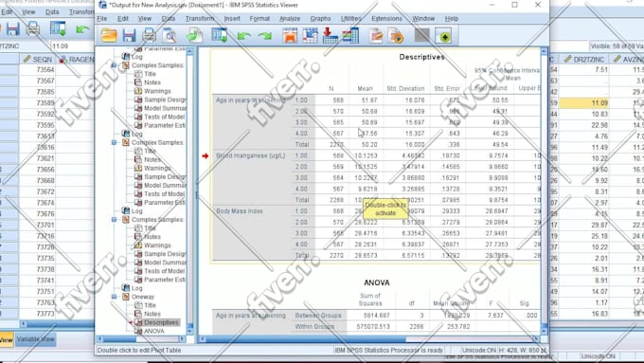The image size is (644, 363).
Task: Click outline pane scroll-down arrow
Action: click(x=189, y=331)
